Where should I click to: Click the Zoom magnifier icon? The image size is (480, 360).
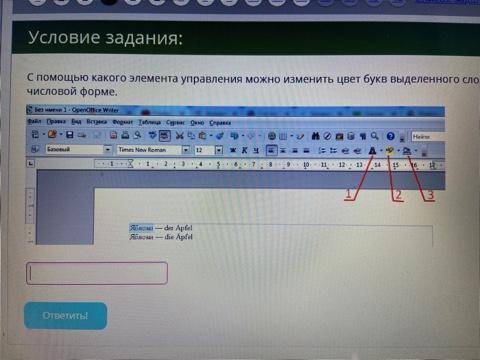tap(375, 136)
